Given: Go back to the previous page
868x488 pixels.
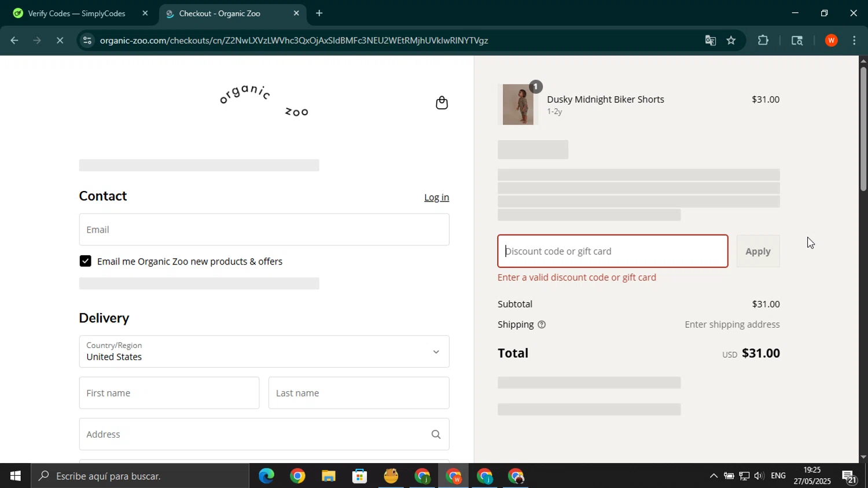Looking at the screenshot, I should pyautogui.click(x=14, y=41).
